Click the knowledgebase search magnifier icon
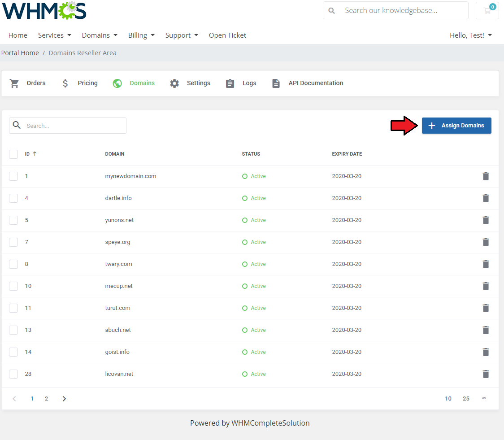The image size is (504, 440). 331,11
